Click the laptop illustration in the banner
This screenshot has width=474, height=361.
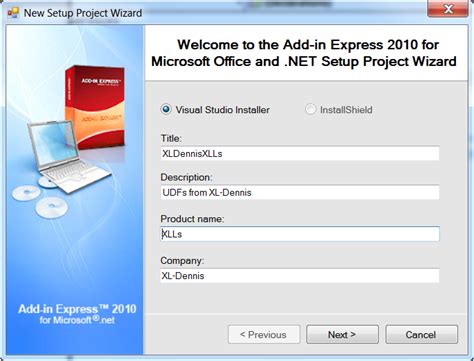tap(68, 157)
